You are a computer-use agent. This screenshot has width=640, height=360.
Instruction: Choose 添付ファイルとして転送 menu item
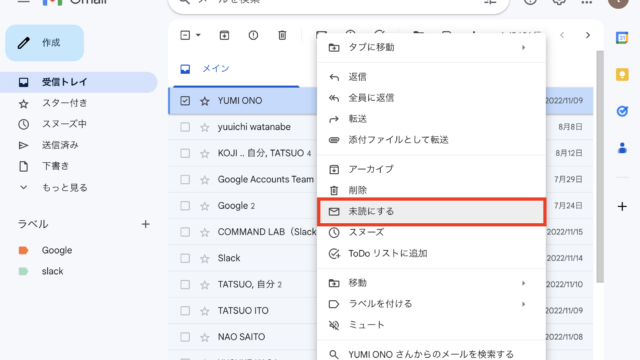pyautogui.click(x=431, y=140)
